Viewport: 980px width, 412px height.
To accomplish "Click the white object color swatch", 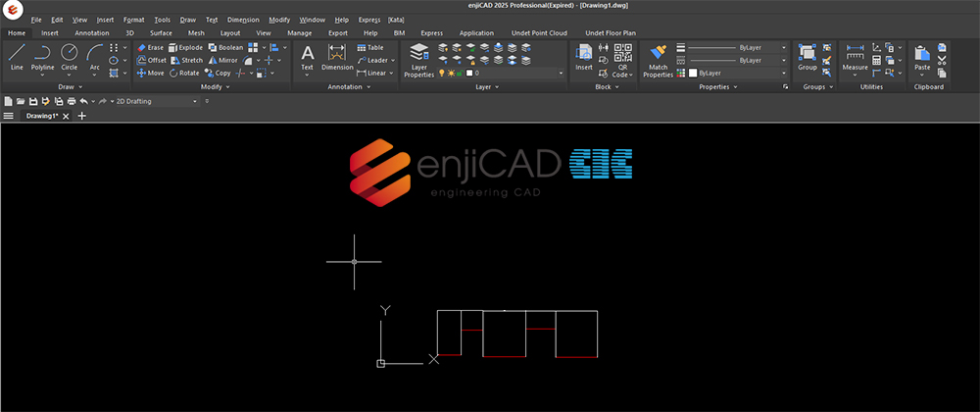I will [693, 74].
